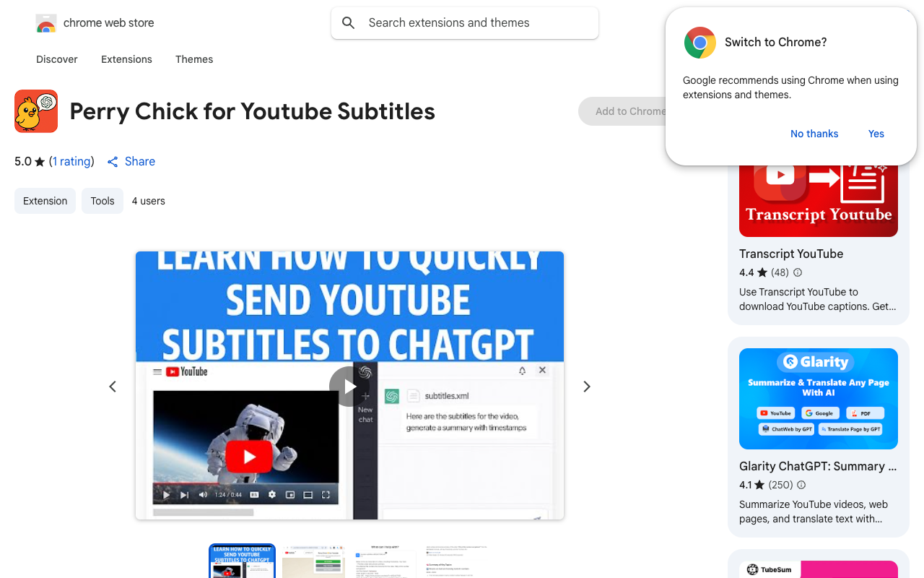924x578 pixels.
Task: Open the Extensions tab
Action: [126, 59]
